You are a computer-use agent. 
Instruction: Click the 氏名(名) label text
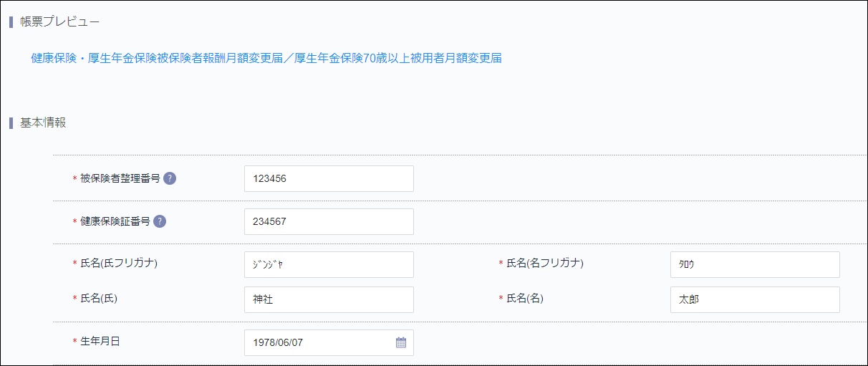(525, 299)
